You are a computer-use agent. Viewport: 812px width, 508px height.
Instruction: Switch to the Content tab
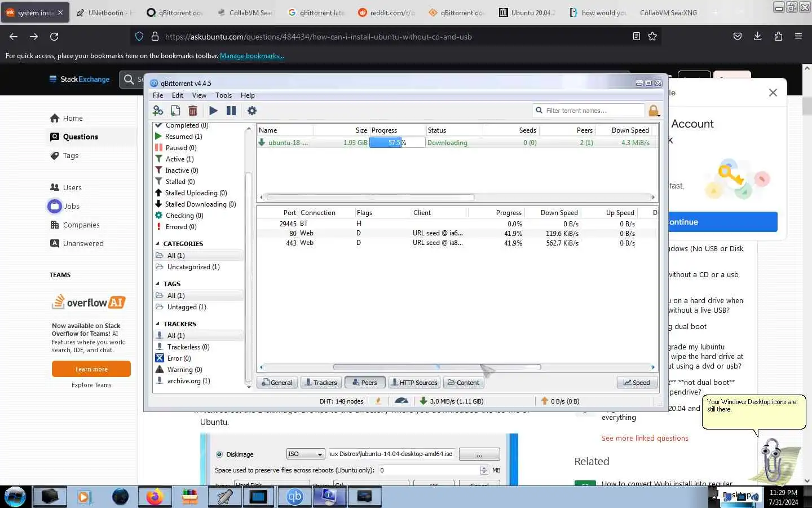tap(464, 383)
